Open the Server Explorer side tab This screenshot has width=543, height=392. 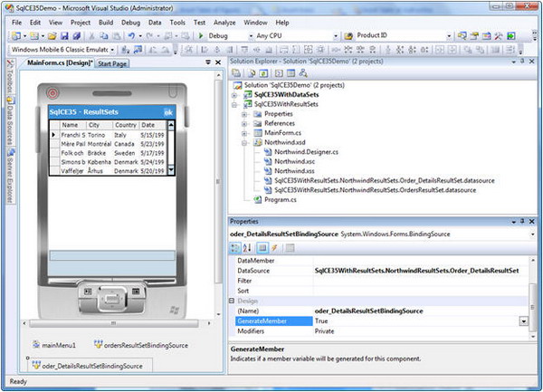click(x=11, y=176)
